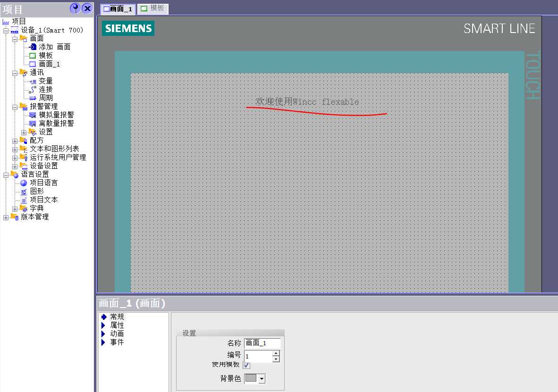Click the 运行系统用户管理 folder icon
The image size is (558, 392).
coord(24,157)
